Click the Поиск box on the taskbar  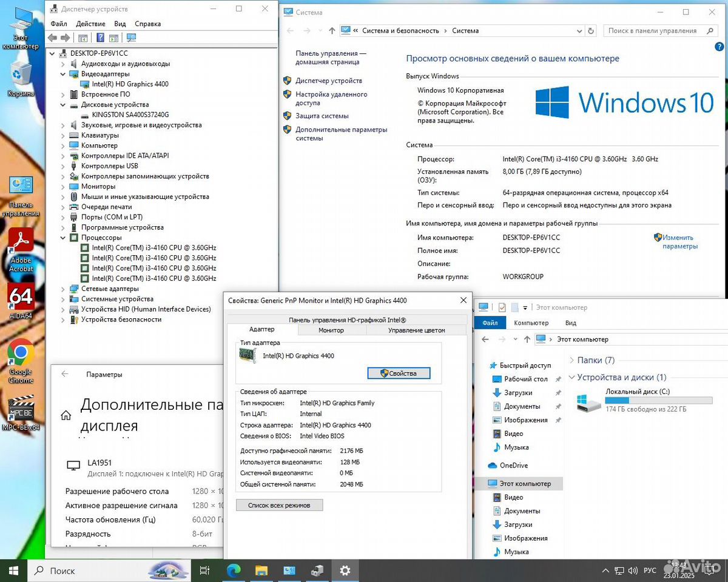[x=109, y=570]
